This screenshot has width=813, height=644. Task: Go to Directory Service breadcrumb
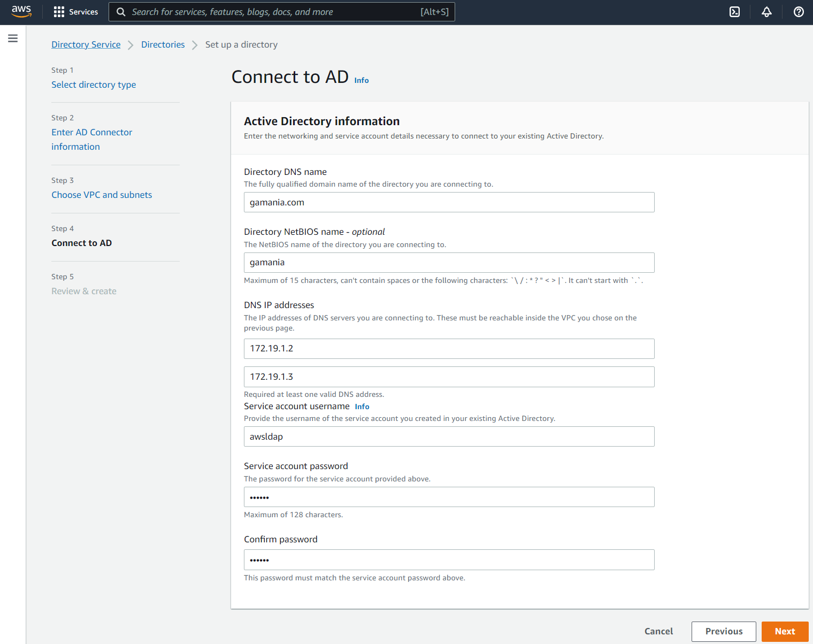click(x=86, y=44)
